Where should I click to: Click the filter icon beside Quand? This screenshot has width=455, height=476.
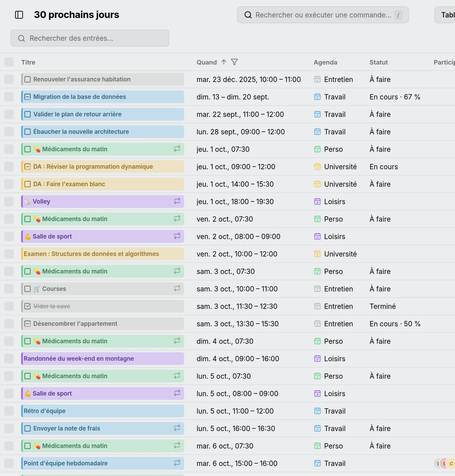[x=234, y=62]
